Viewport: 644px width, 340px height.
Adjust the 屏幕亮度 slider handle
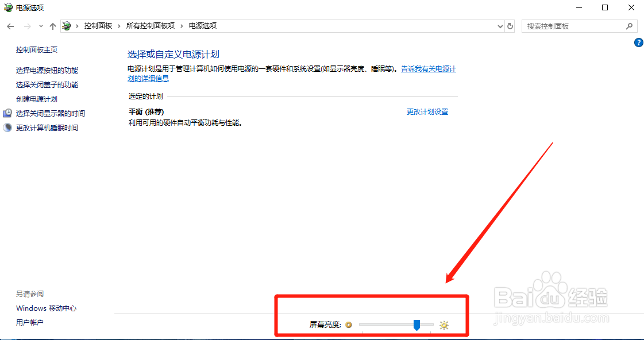tap(418, 324)
